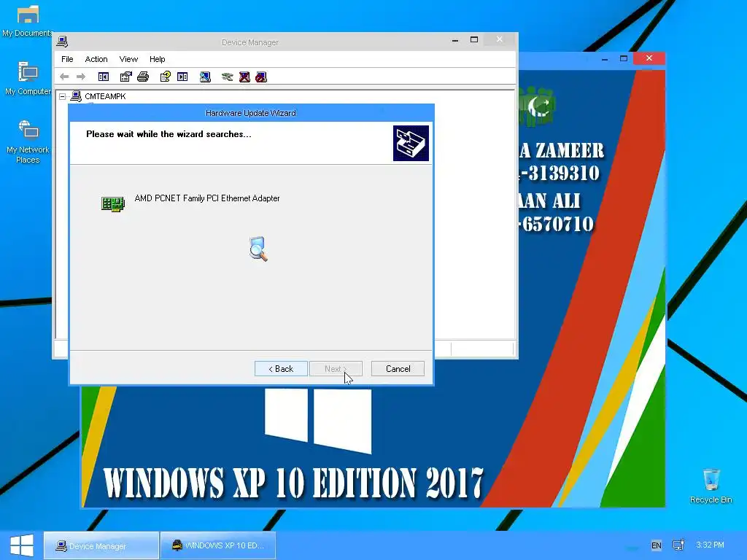Click the Update Driver toolbar icon

[x=228, y=77]
